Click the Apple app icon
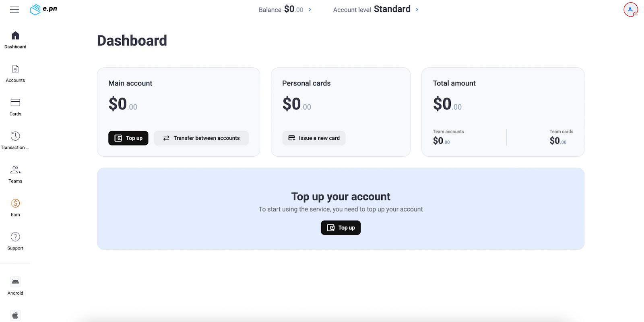 pos(15,315)
